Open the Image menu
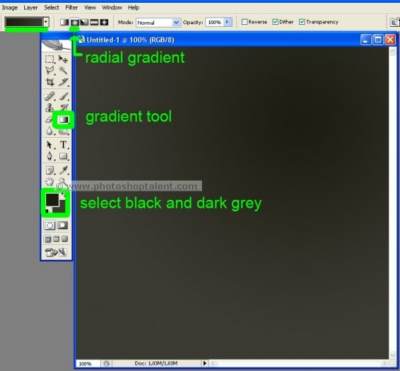Screen dimensions: 400x371 tap(10, 7)
